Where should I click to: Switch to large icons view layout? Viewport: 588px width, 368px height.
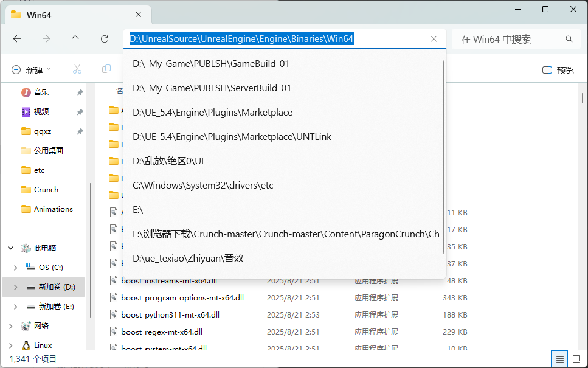click(575, 358)
